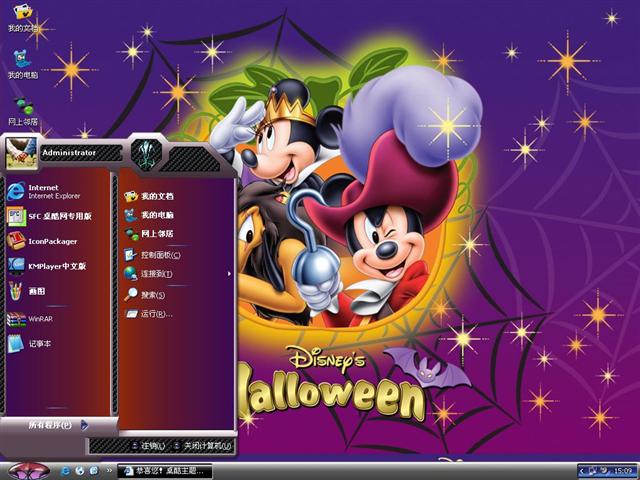
Task: Launch Internet Explorer from quick launch
Action: point(65,471)
